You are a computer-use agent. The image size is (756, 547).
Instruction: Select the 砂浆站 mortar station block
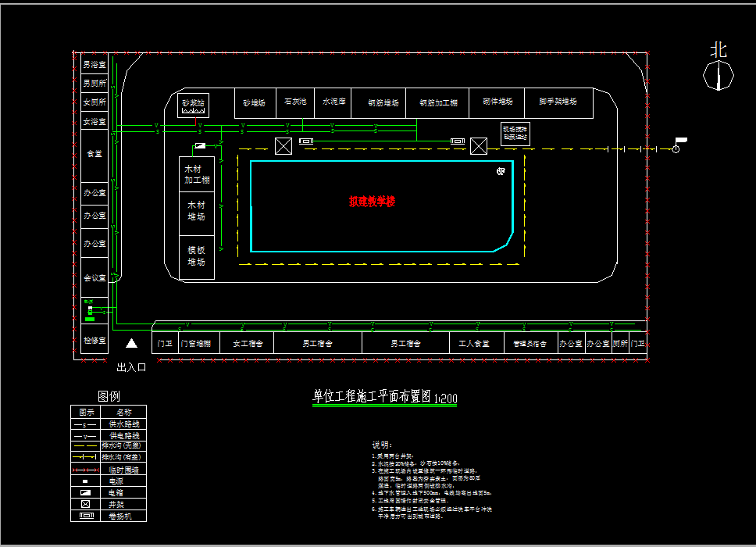click(192, 103)
